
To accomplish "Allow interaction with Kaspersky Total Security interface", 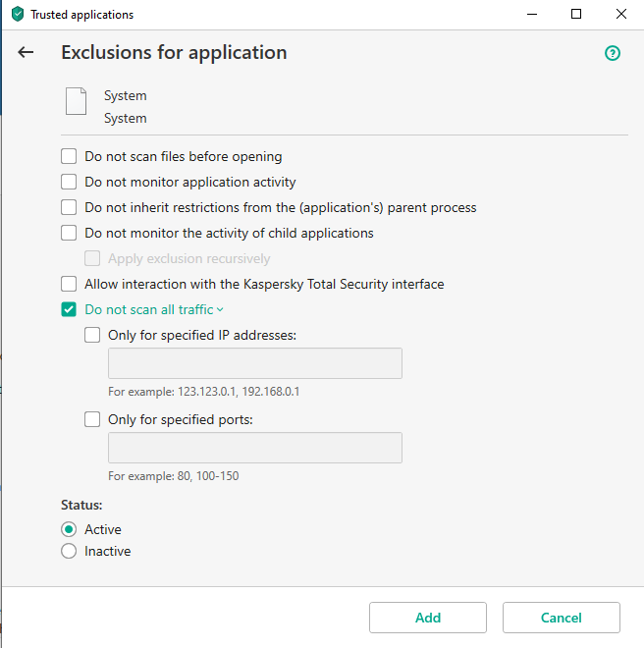I will (69, 284).
